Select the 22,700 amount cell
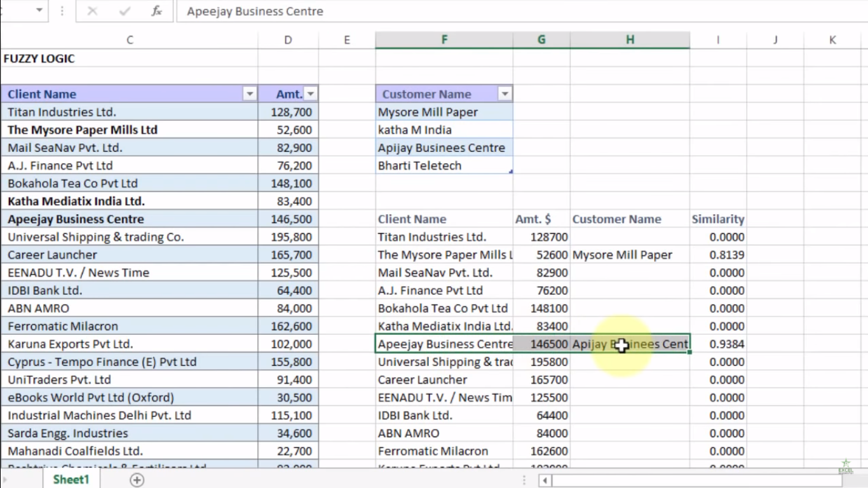The image size is (868, 488). (x=288, y=451)
